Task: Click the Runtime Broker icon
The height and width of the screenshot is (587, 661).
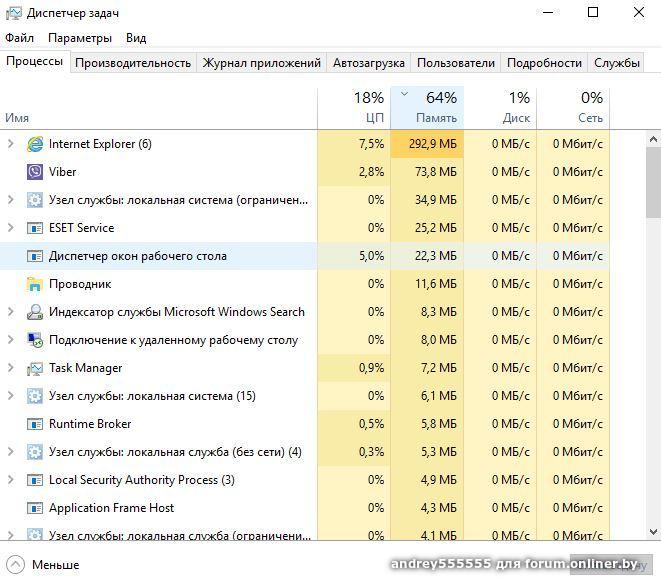Action: click(x=35, y=424)
